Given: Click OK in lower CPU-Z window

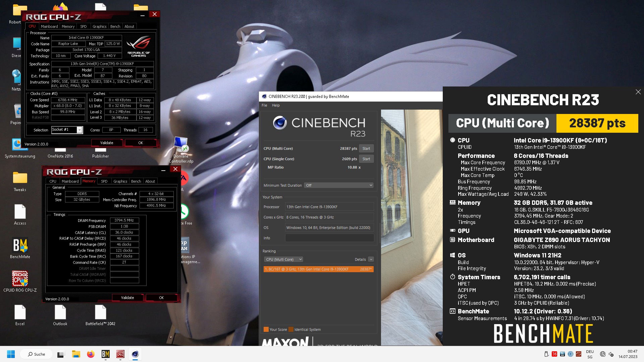Looking at the screenshot, I should (x=161, y=298).
